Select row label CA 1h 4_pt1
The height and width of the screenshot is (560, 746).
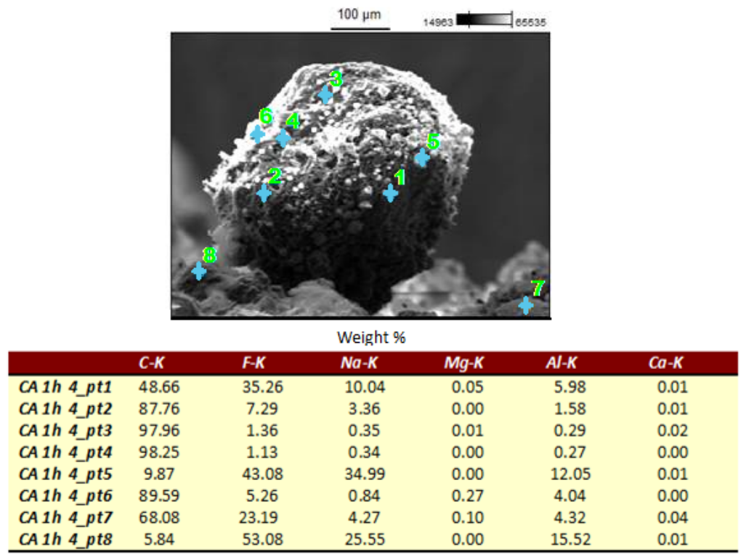[65, 387]
